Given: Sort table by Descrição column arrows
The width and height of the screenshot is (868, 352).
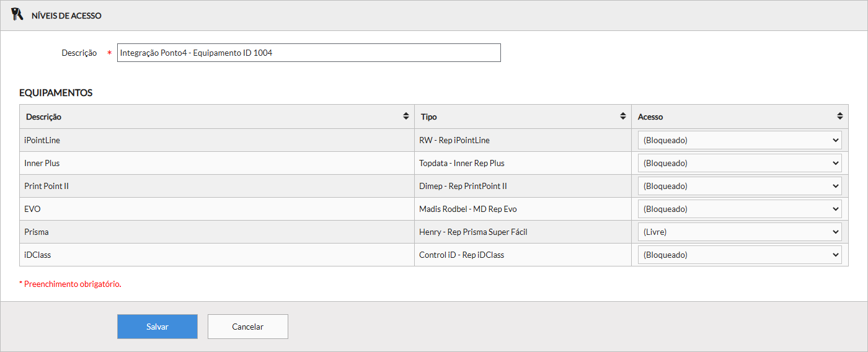Looking at the screenshot, I should click(x=405, y=117).
